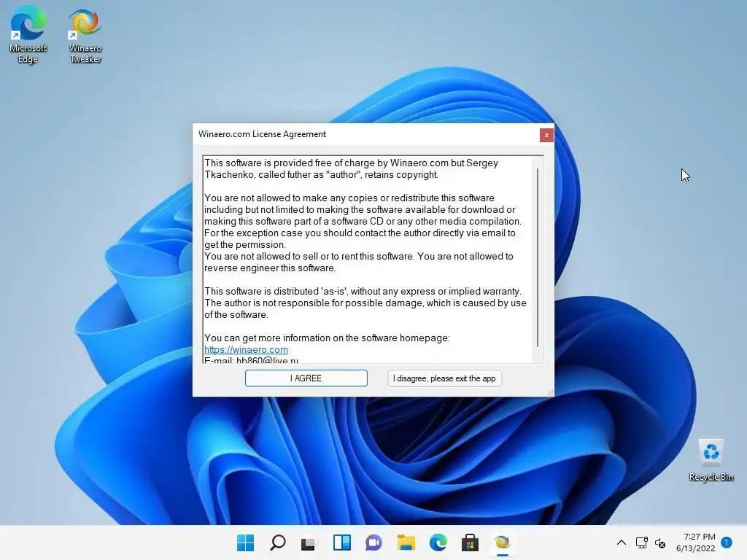Show hidden system tray icons chevron

pos(622,542)
